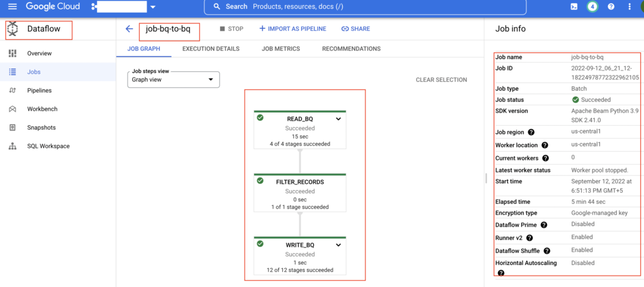The image size is (644, 287).
Task: Open the project selector dropdown arrow
Action: pos(153,7)
